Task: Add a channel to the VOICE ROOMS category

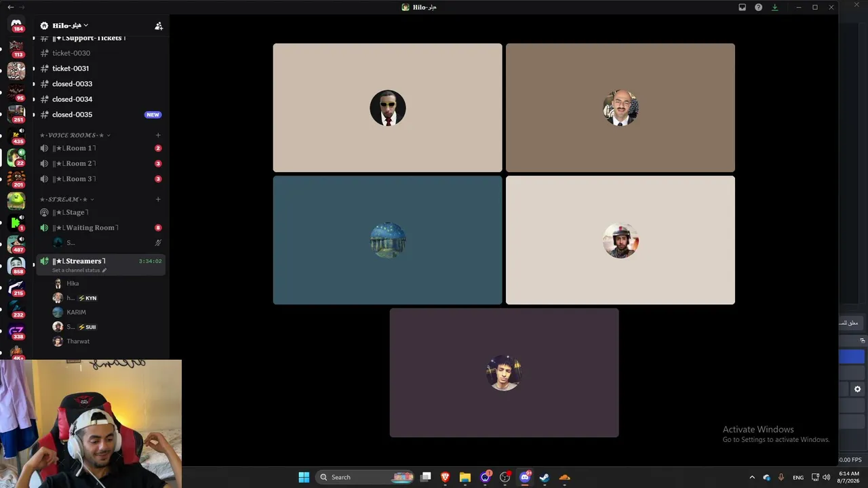Action: pos(158,135)
